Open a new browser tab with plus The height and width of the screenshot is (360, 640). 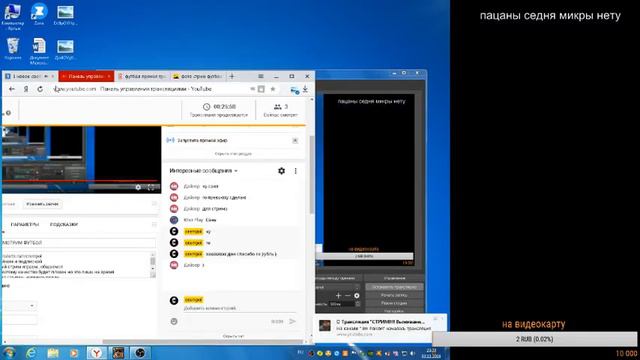tap(232, 76)
